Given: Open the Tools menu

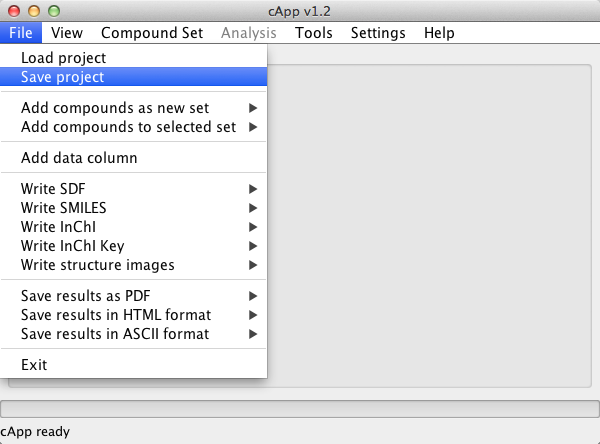Looking at the screenshot, I should point(313,33).
